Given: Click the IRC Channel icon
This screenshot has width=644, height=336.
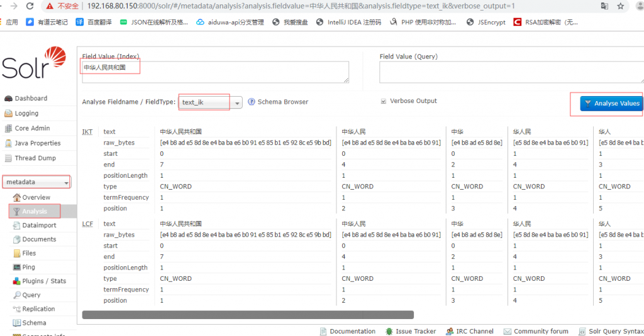Looking at the screenshot, I should click(450, 332).
